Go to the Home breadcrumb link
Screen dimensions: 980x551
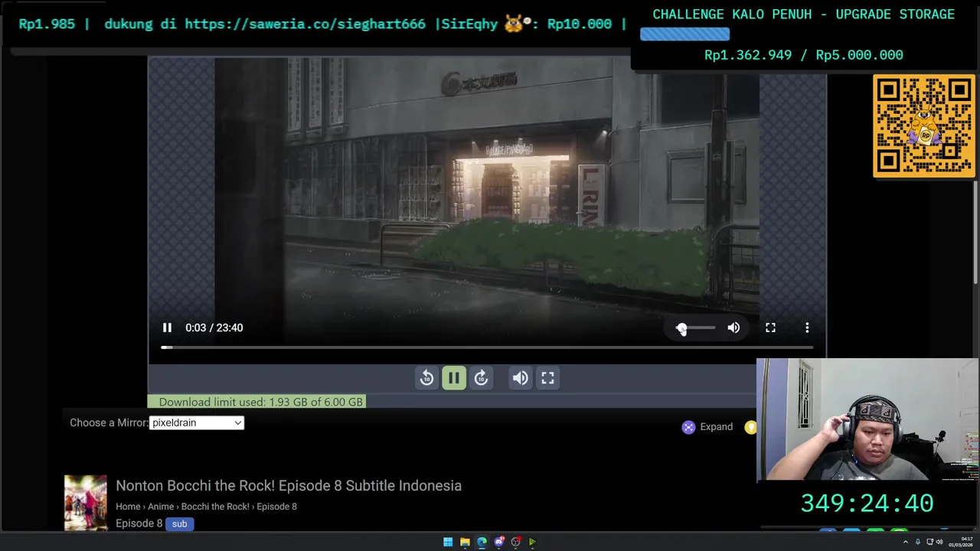pos(128,507)
